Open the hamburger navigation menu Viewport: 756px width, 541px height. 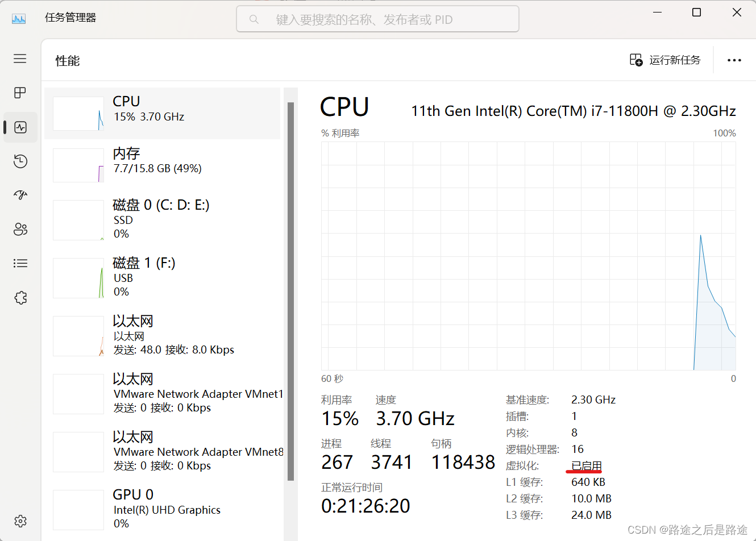(20, 59)
